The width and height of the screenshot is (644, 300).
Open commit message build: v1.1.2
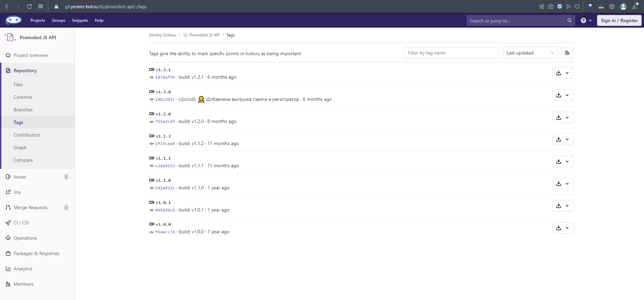[x=191, y=143]
